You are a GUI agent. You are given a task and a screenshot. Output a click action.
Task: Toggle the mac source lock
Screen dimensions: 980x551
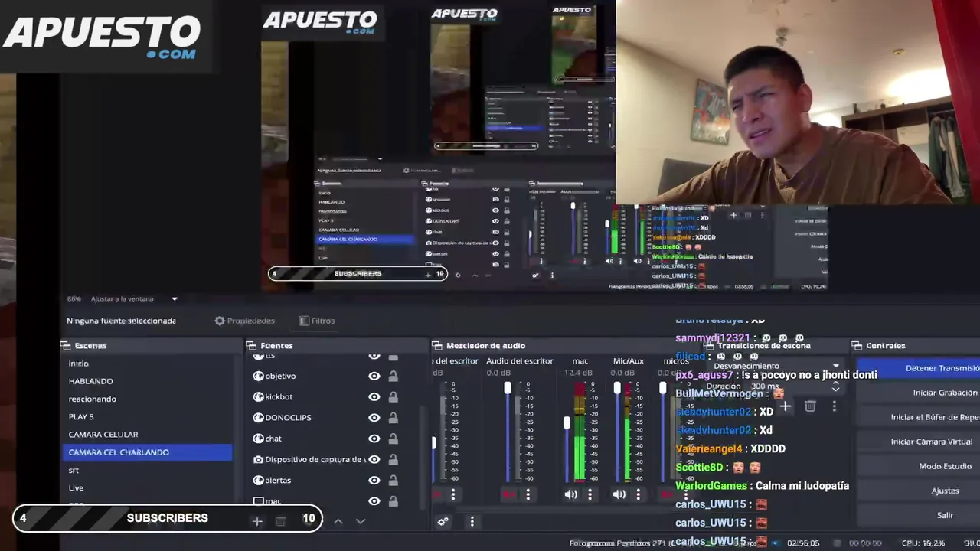click(x=393, y=501)
